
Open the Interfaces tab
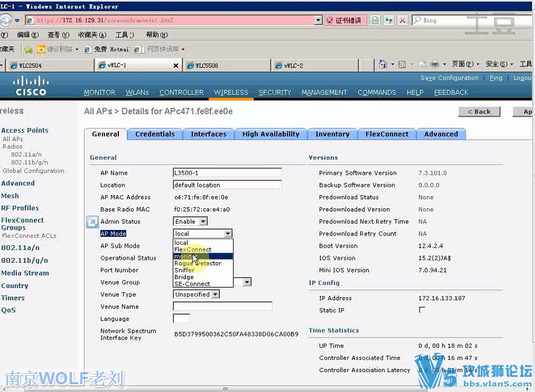208,134
